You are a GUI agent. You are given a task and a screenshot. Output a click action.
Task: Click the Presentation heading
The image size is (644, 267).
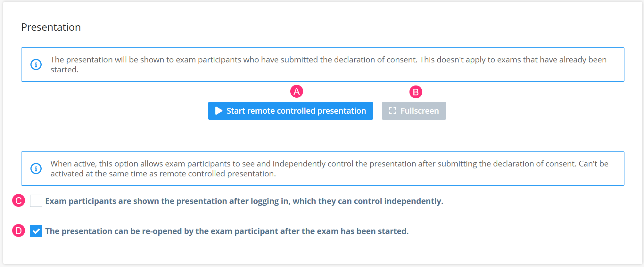tap(51, 27)
